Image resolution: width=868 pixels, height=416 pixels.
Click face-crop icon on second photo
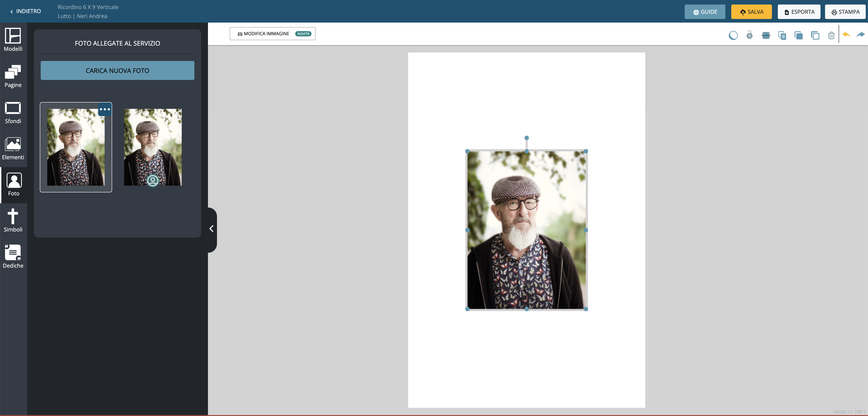[x=153, y=181]
